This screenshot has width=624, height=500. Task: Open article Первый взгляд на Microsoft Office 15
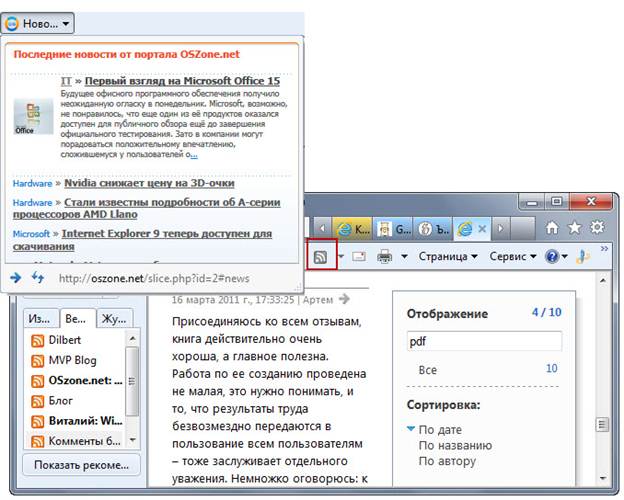[x=182, y=81]
